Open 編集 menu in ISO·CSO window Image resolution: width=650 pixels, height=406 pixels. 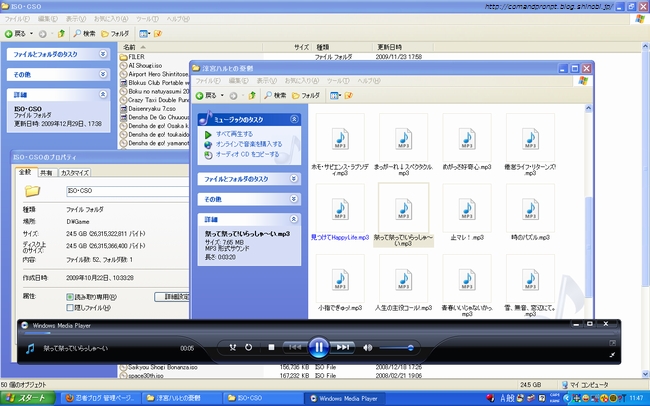point(48,19)
